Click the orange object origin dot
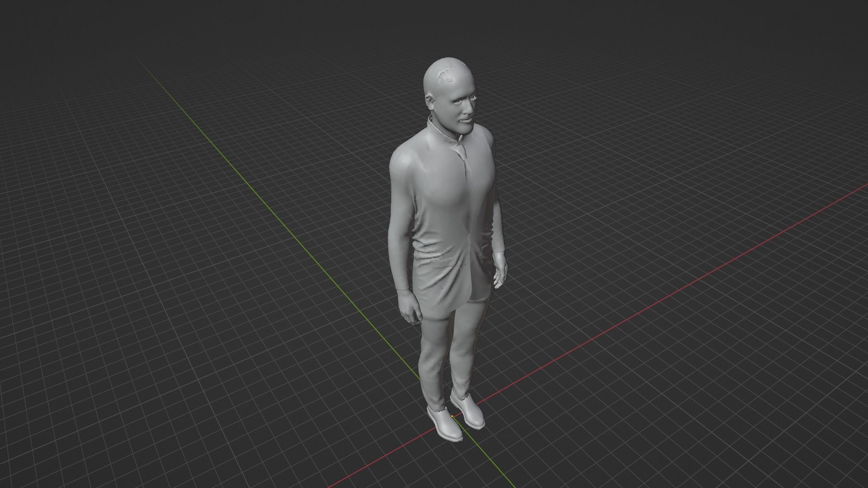Viewport: 868px width, 488px height. pyautogui.click(x=452, y=416)
